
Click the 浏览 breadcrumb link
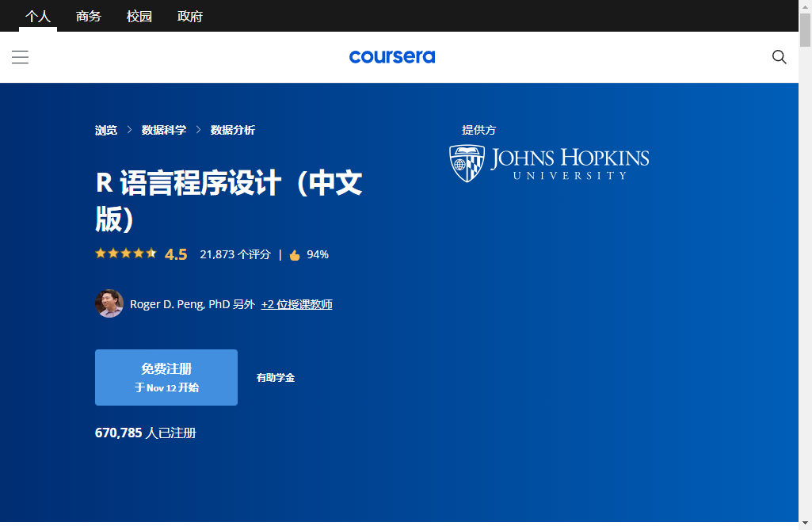(106, 130)
